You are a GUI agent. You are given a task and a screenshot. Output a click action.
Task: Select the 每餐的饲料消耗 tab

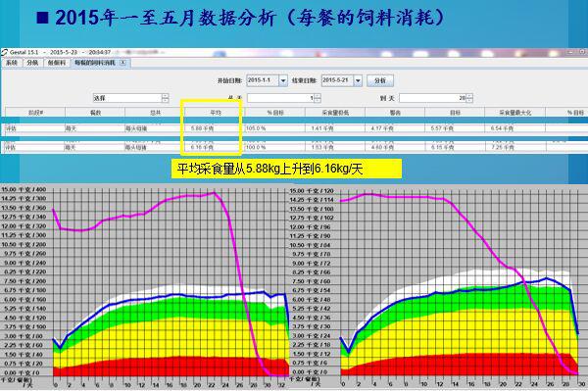point(95,63)
